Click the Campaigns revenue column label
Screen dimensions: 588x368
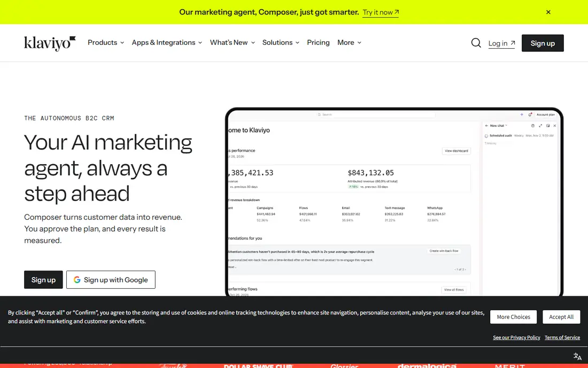265,208
